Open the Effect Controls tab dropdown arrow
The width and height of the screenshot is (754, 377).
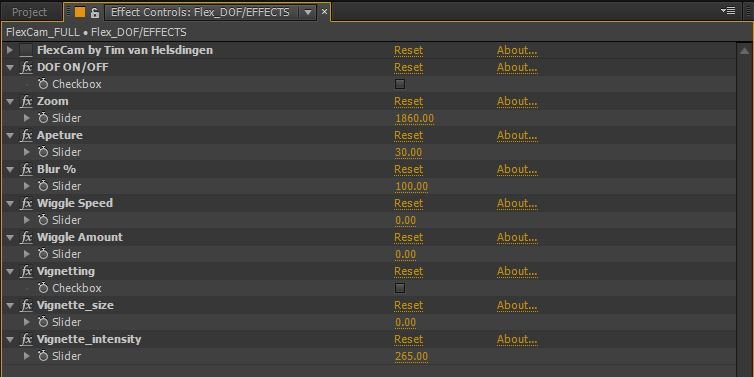click(x=308, y=13)
